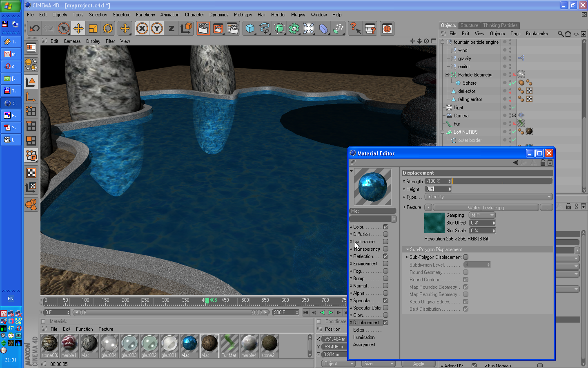Screen dimensions: 588x368
Task: Open the Illumination material page
Action: (364, 337)
